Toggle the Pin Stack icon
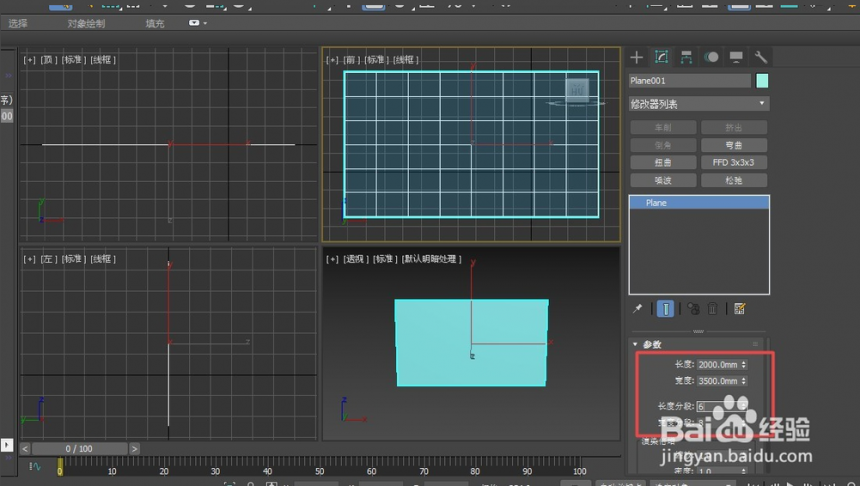Viewport: 860px width, 486px height. coord(637,309)
